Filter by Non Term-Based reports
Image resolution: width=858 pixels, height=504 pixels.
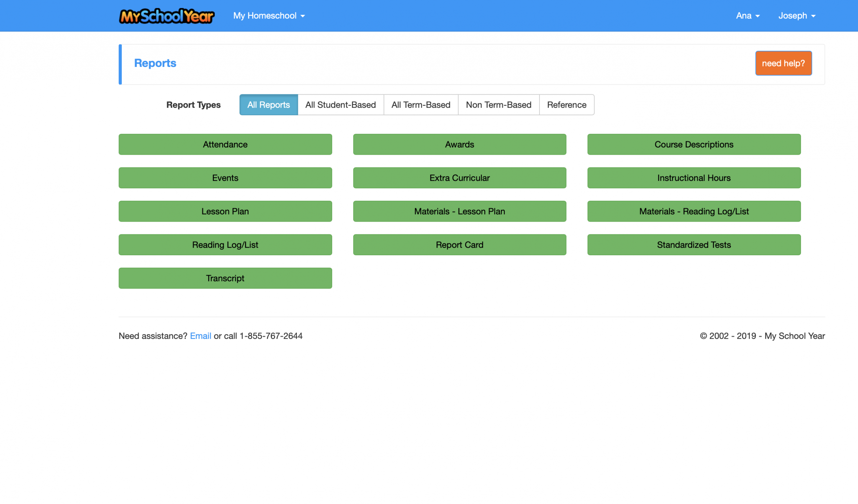(499, 105)
